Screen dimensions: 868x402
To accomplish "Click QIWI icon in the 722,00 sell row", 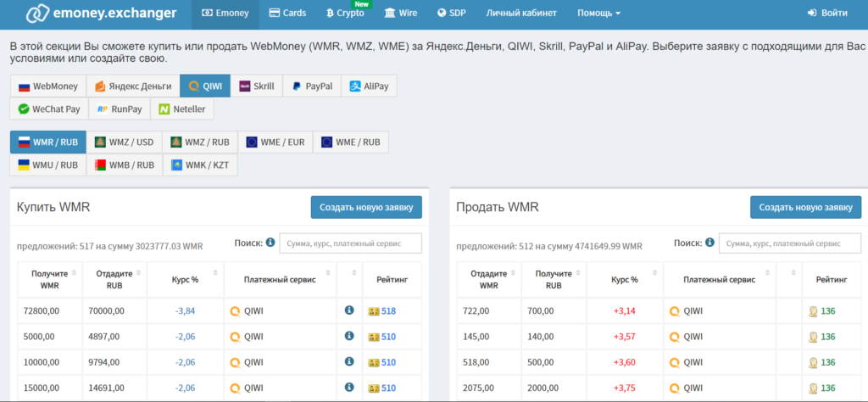I will [x=675, y=311].
